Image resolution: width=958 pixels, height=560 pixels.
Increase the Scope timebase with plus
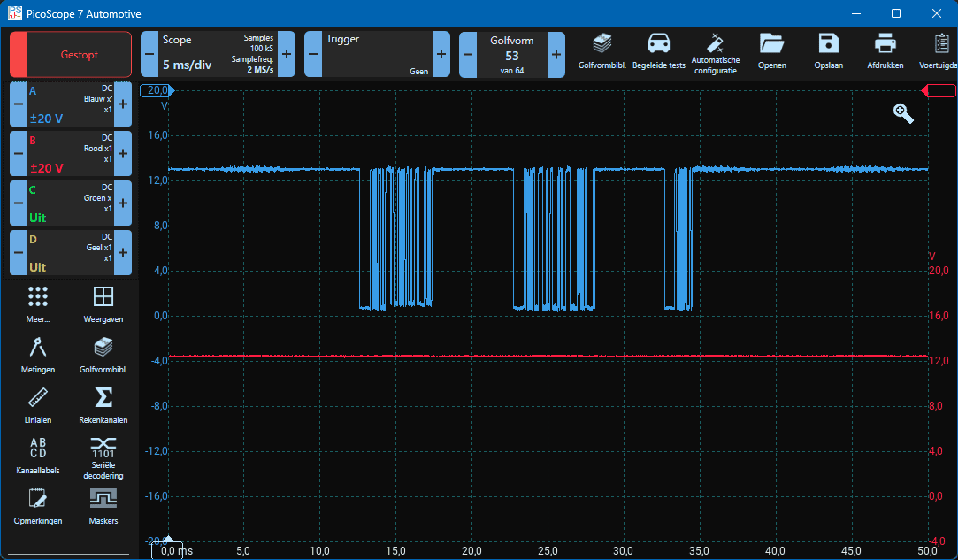[x=286, y=54]
